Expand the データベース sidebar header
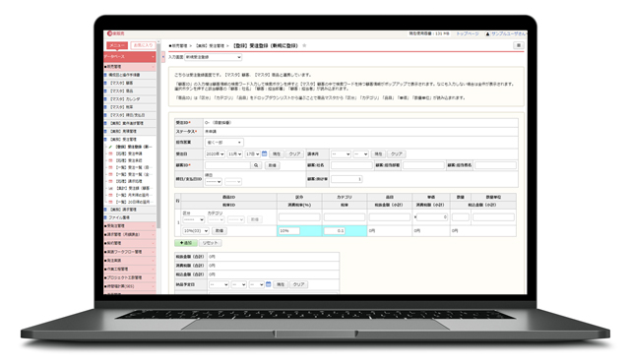The width and height of the screenshot is (631, 364). 130,57
